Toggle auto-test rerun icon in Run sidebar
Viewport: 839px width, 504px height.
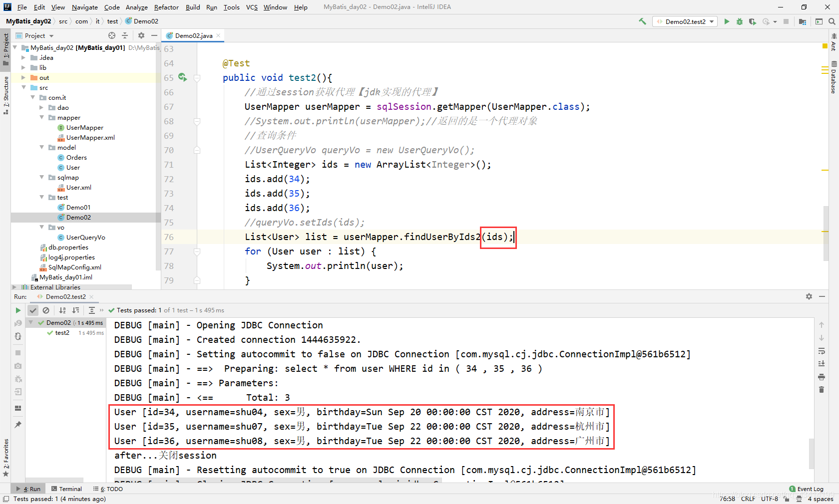[18, 336]
